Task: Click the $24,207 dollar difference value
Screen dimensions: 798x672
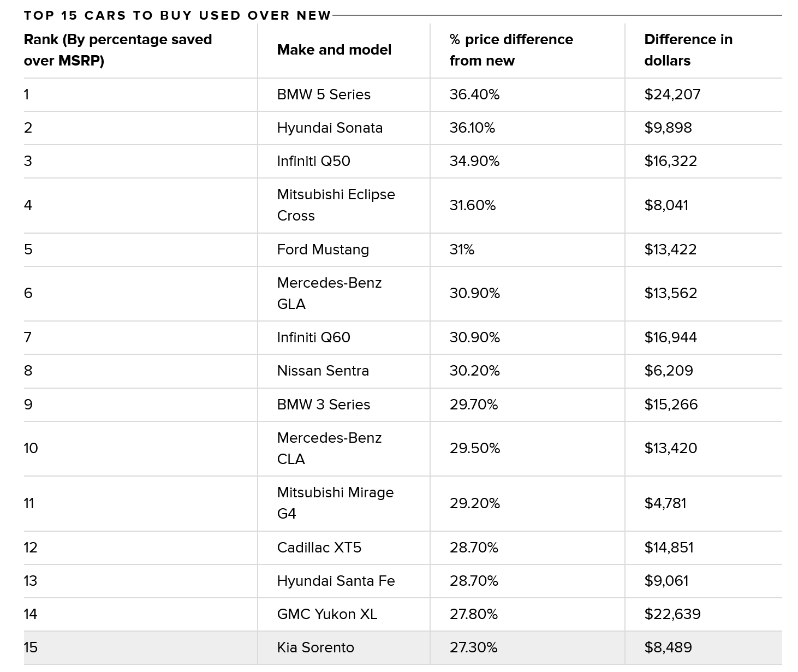Action: click(x=672, y=94)
